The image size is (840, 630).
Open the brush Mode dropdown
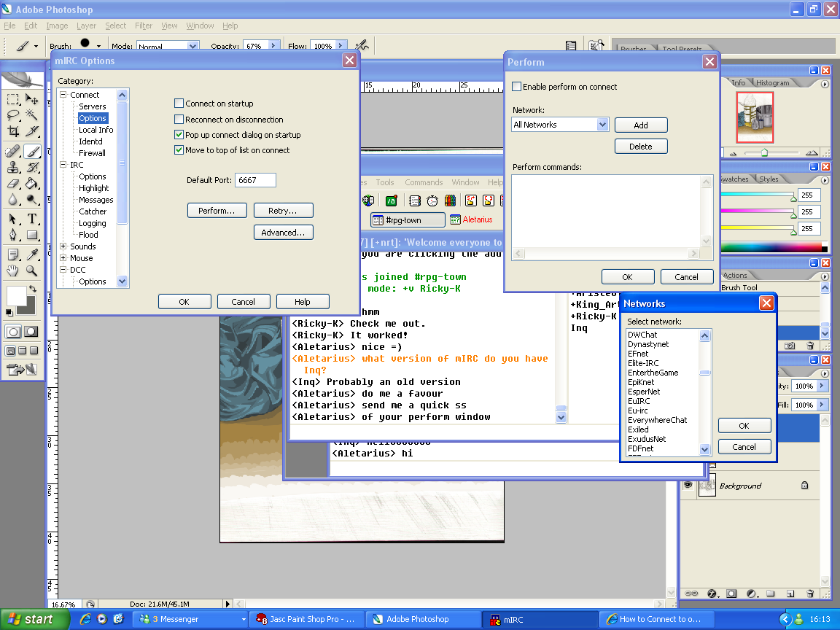coord(192,46)
